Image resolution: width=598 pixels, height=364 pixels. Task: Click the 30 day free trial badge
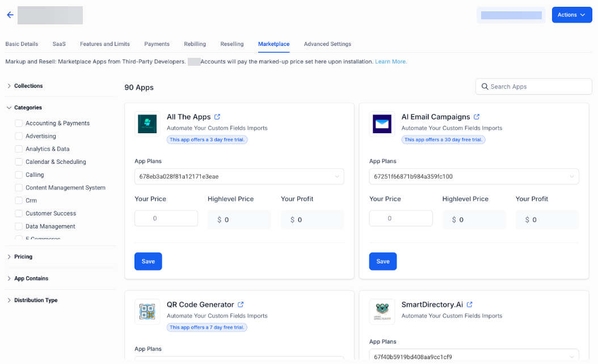tap(443, 139)
